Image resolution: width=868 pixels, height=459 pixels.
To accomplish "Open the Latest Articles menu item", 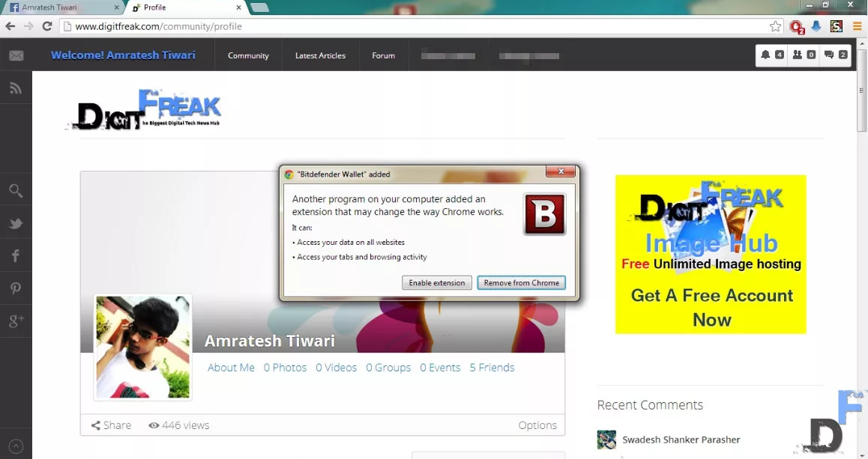I will pyautogui.click(x=320, y=55).
